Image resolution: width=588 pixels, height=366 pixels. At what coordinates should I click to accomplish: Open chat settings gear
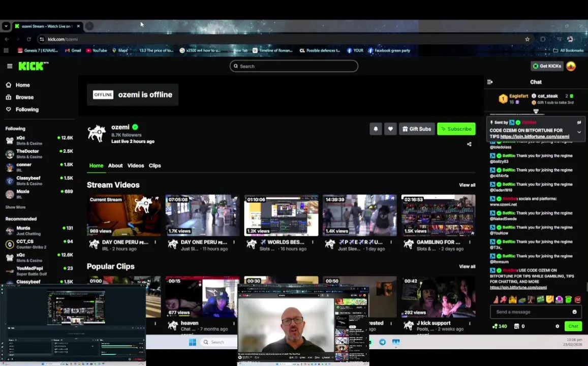[x=557, y=326]
